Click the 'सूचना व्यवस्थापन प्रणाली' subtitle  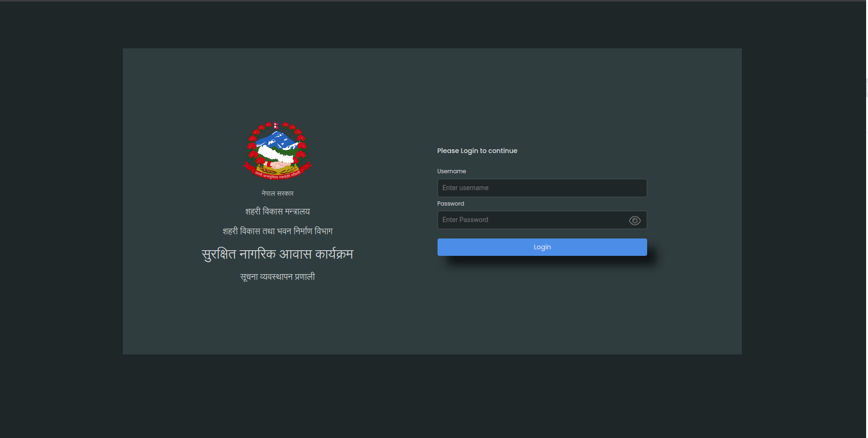[278, 277]
